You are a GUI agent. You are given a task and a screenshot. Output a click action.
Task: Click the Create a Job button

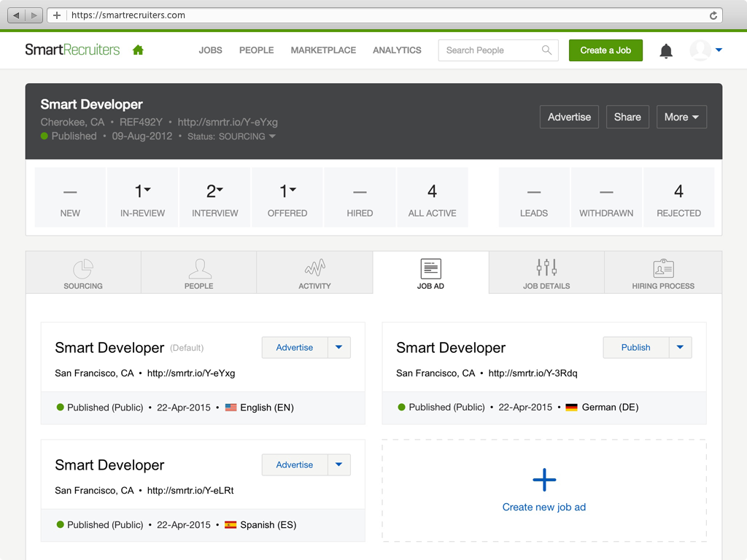click(x=605, y=50)
